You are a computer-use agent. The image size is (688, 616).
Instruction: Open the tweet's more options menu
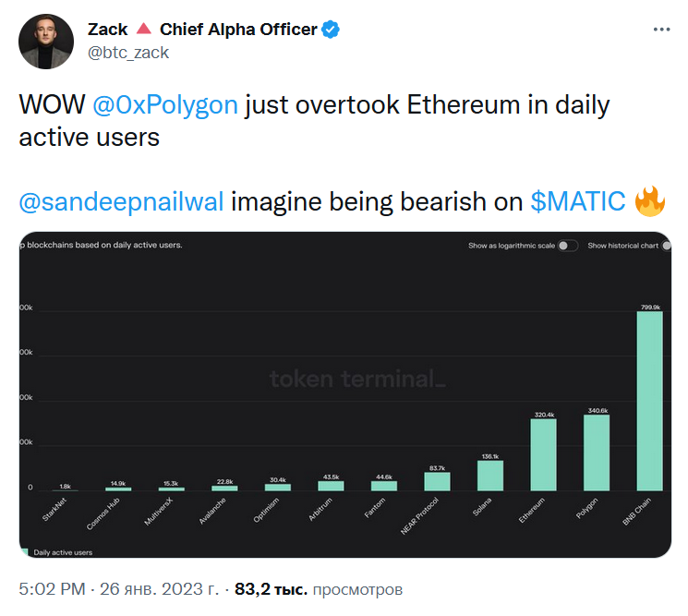(661, 30)
